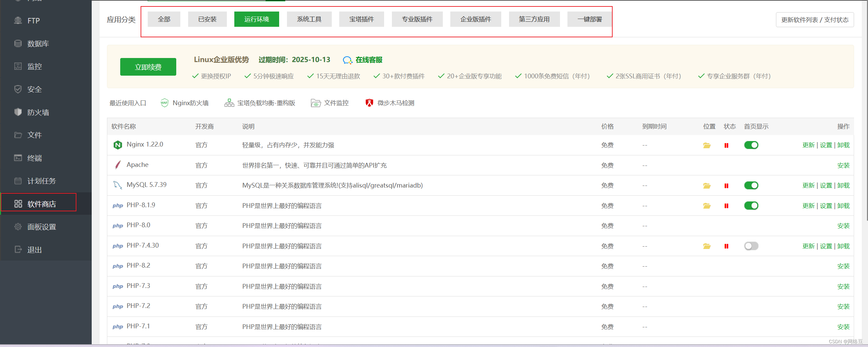The height and width of the screenshot is (347, 868).
Task: Click the MySQL 5.7.39 folder location icon
Action: (x=707, y=186)
